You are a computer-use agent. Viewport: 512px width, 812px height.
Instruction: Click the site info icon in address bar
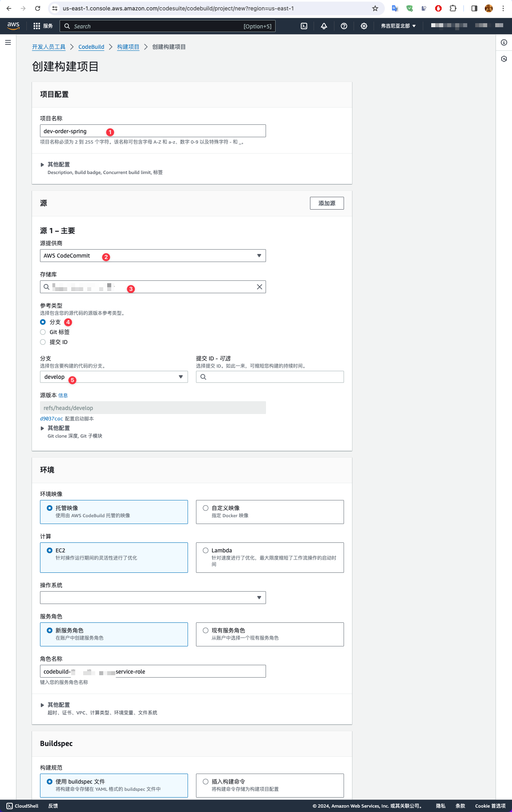coord(55,8)
